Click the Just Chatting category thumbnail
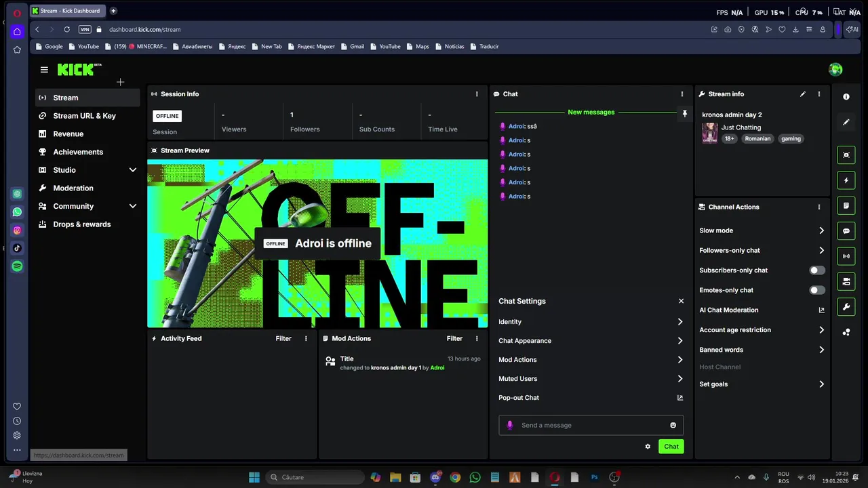The image size is (868, 488). [x=709, y=133]
